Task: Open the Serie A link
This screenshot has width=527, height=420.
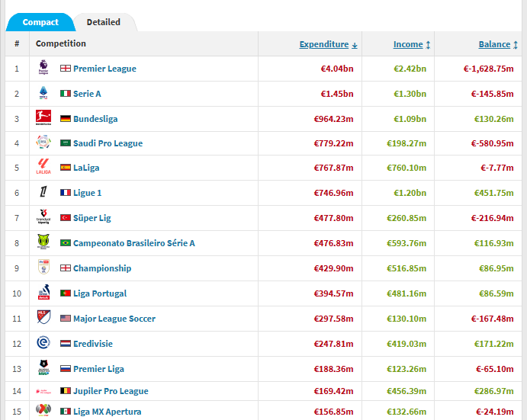Action: click(x=87, y=94)
